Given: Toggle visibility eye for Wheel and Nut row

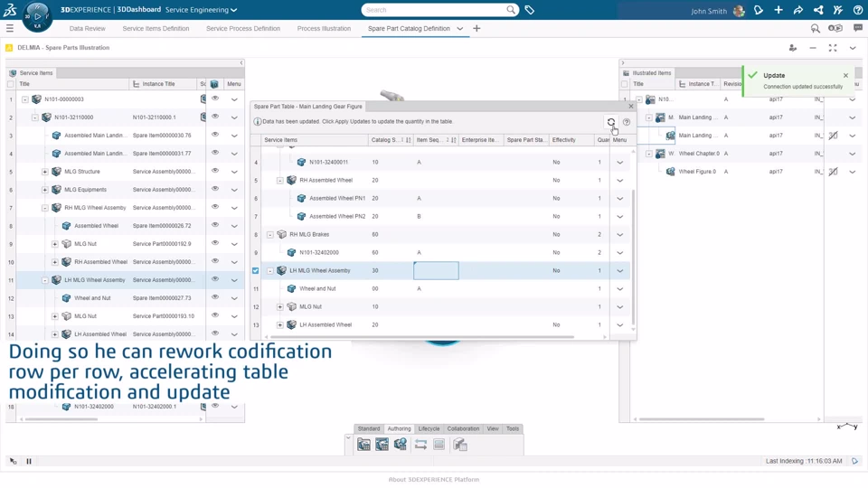Looking at the screenshot, I should click(x=215, y=297).
